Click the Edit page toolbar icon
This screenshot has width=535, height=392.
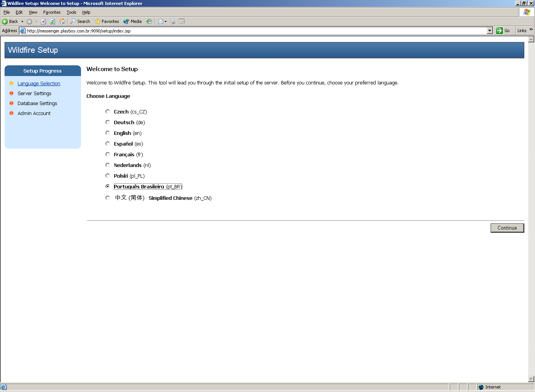(182, 21)
